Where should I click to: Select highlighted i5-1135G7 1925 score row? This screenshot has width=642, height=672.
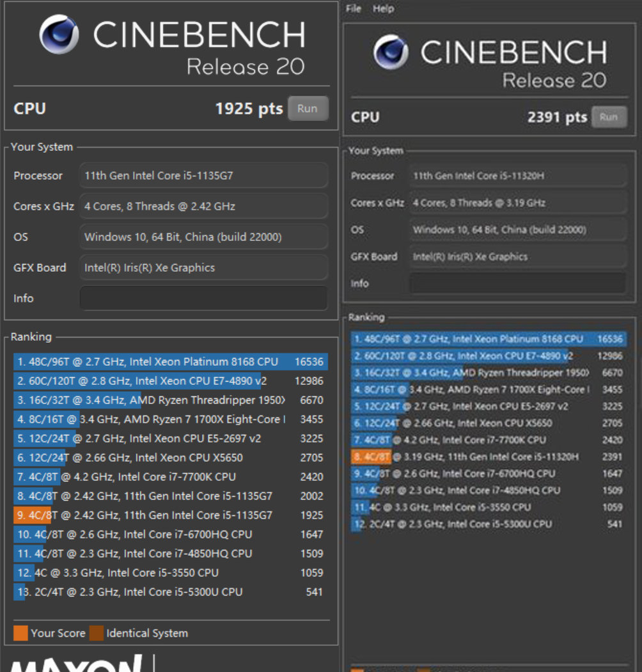point(170,515)
